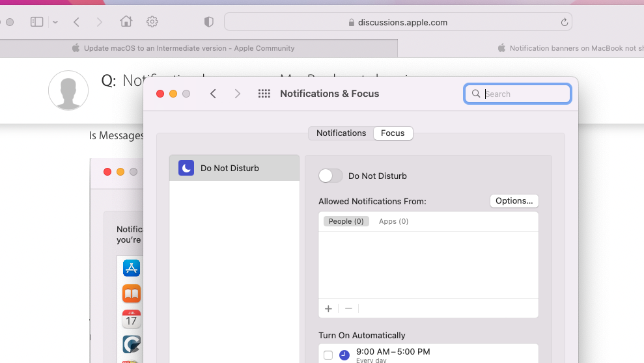Viewport: 644px width, 363px height.
Task: Select the Focus tab
Action: (393, 133)
